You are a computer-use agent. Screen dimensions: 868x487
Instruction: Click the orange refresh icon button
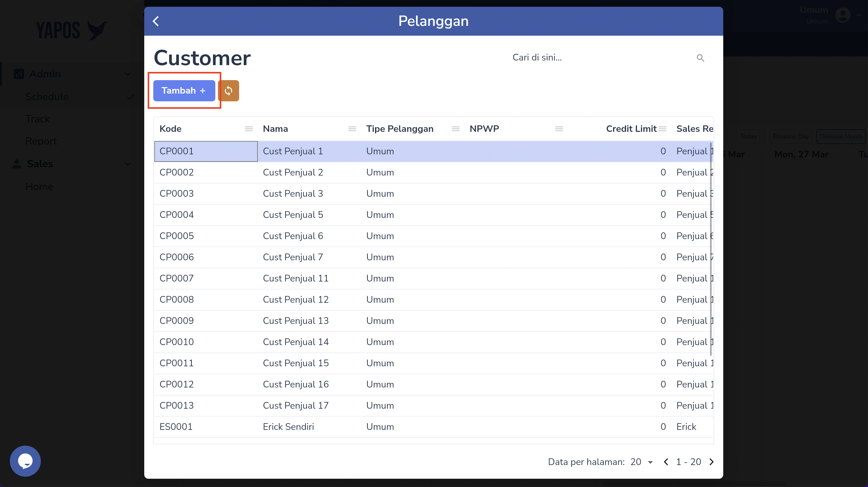coord(229,91)
